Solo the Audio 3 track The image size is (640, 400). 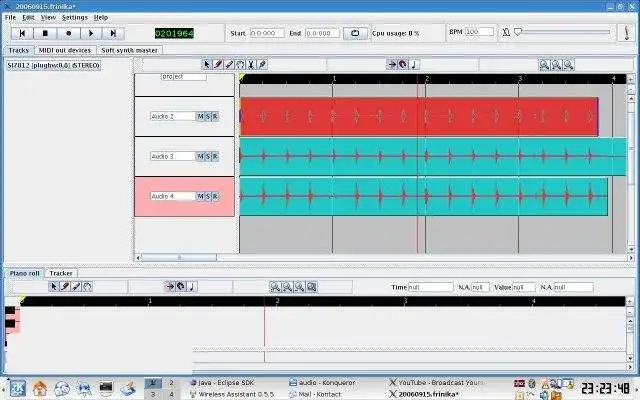[x=208, y=156]
